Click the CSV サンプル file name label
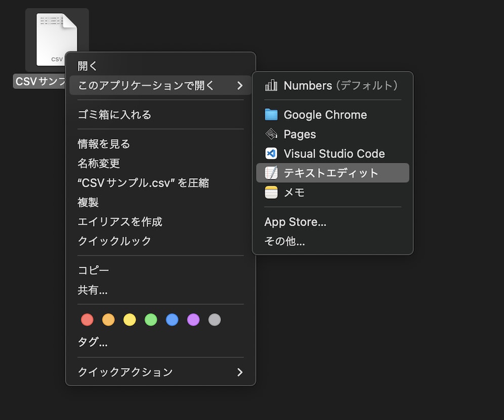The width and height of the screenshot is (504, 420). point(40,81)
